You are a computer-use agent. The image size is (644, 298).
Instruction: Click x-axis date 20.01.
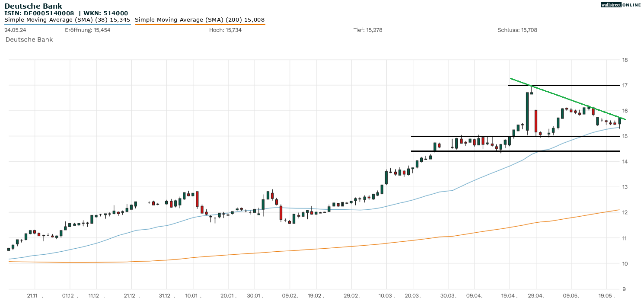click(228, 295)
